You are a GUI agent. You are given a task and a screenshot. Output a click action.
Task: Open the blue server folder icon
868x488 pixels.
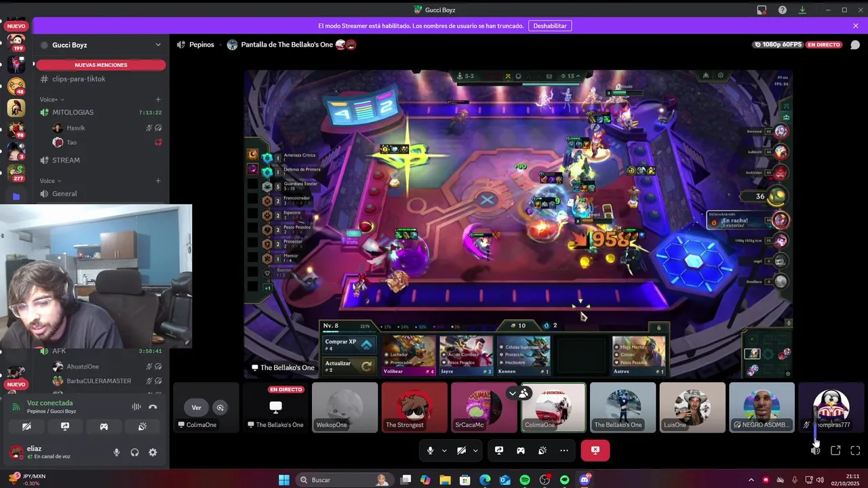(16, 197)
